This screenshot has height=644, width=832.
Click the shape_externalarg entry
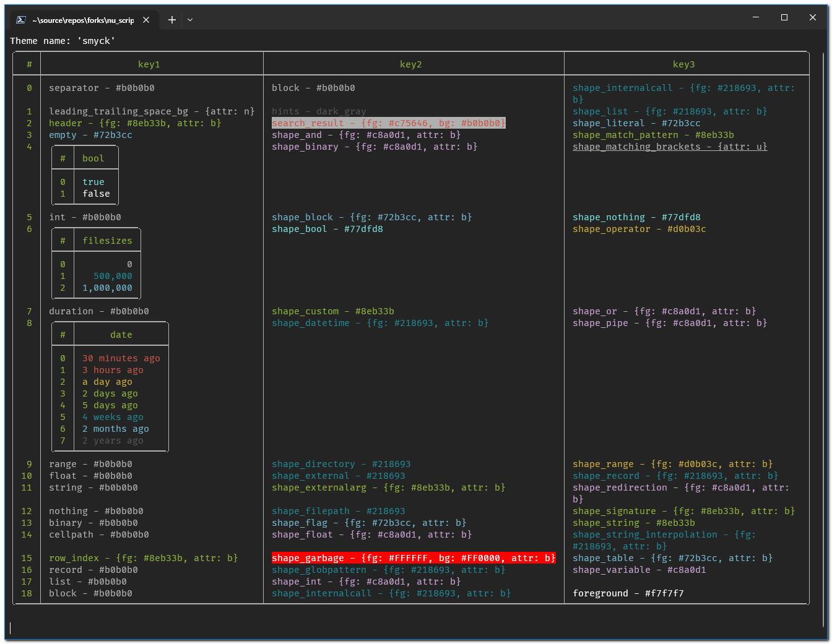pyautogui.click(x=389, y=487)
